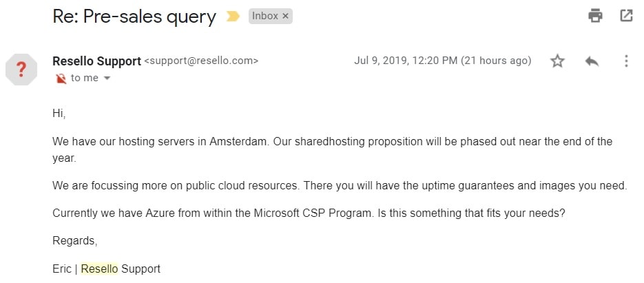Star the Resello Support message

(557, 61)
